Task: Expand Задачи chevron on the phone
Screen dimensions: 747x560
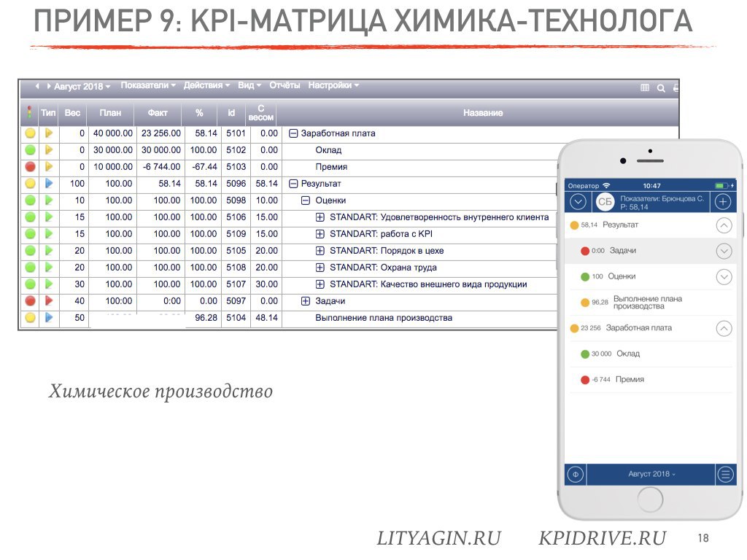Action: coord(724,251)
